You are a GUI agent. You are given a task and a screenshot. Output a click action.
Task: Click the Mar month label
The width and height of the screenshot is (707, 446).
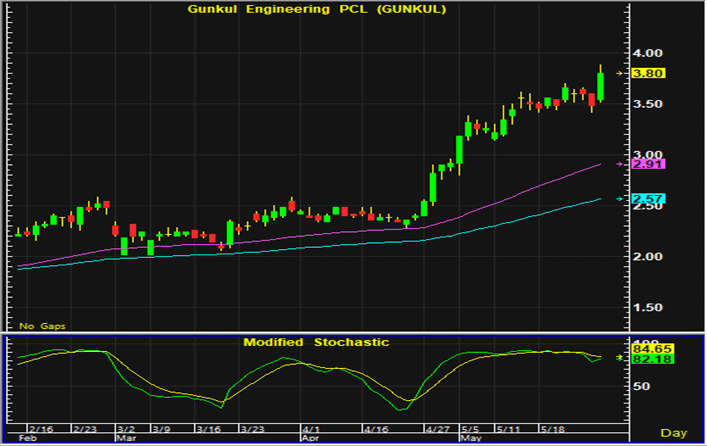124,438
